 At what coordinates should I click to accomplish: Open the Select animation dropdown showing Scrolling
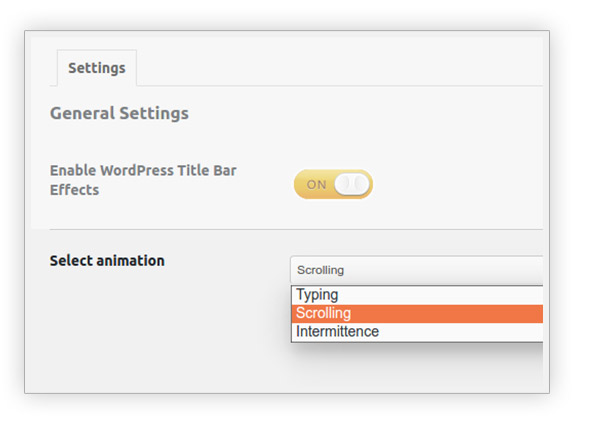(416, 270)
